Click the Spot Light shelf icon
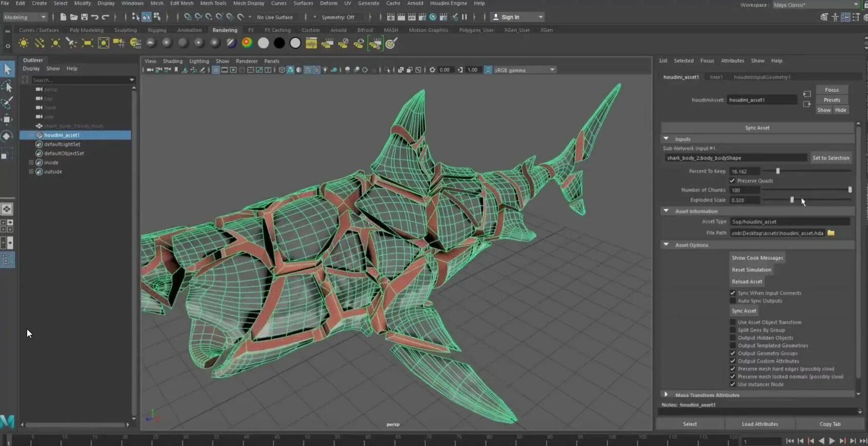The height and width of the screenshot is (446, 868). click(x=71, y=44)
